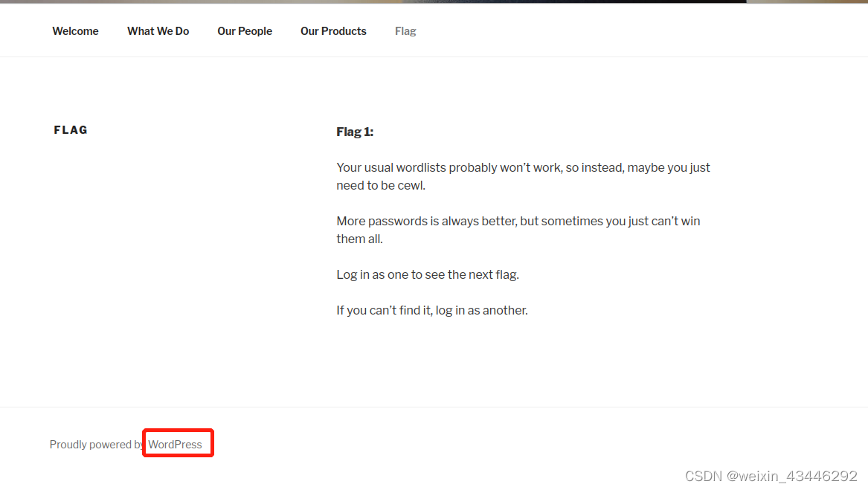Screen dimensions: 868x490
Task: Click the header image strip at the top
Action: [434, 1]
